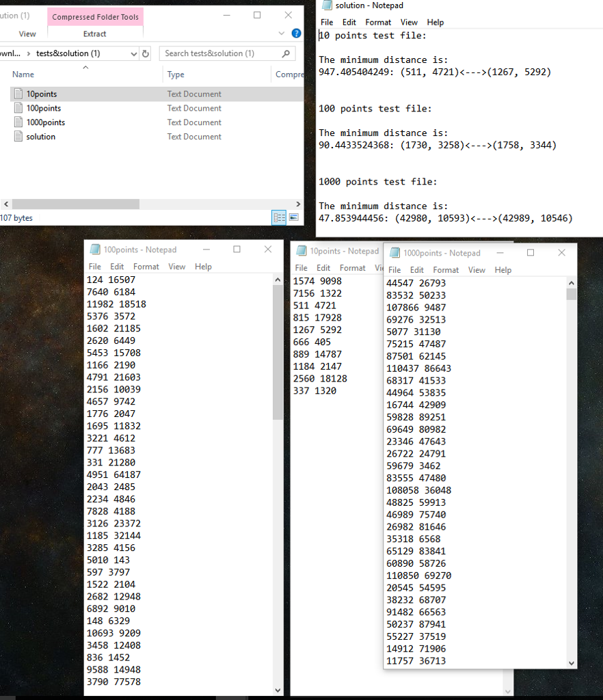Open the address bar dropdown arrow

(x=133, y=53)
